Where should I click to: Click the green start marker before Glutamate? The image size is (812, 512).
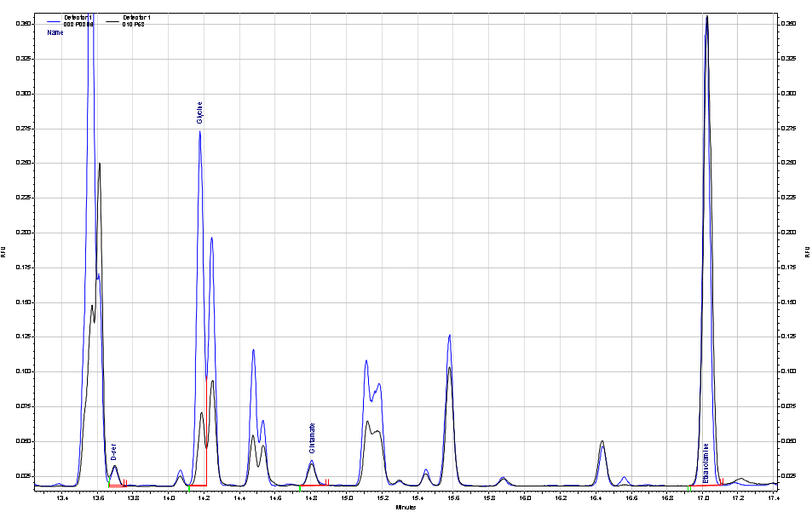[300, 488]
